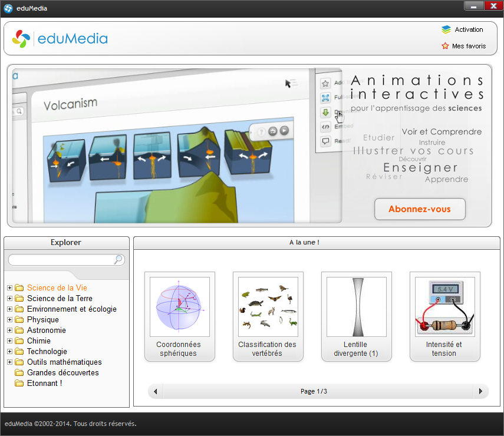Click the Embed code icon in banner
504x436 pixels.
(x=325, y=127)
